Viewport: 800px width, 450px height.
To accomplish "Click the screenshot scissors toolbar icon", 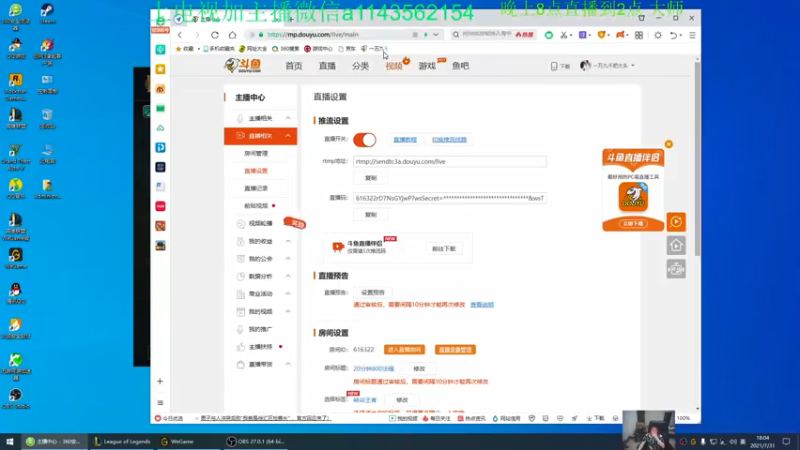I will click(x=564, y=35).
